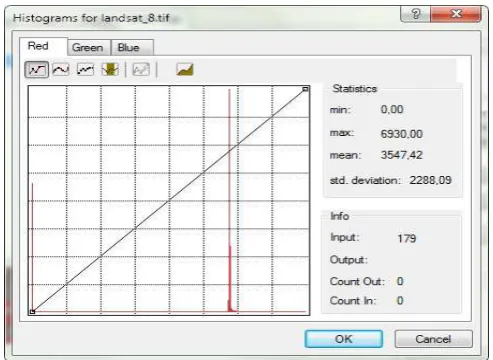Click the Count Out value 0
Image resolution: width=493 pixels, height=360 pixels.
pyautogui.click(x=400, y=281)
